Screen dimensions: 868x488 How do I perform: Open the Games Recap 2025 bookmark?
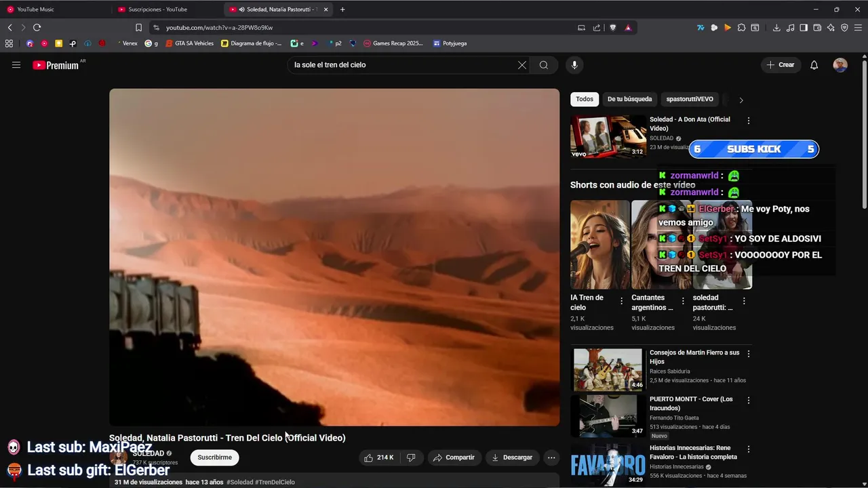[x=393, y=43]
